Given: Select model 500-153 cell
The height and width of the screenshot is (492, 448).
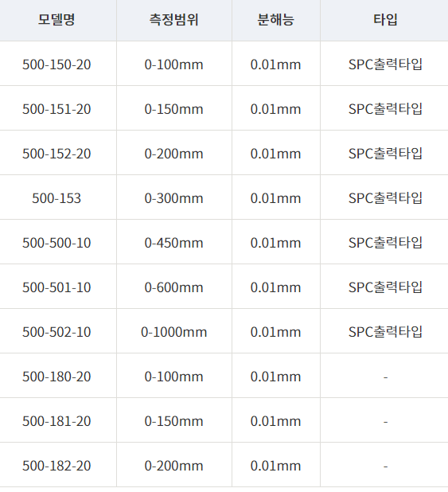Looking at the screenshot, I should click(56, 198).
